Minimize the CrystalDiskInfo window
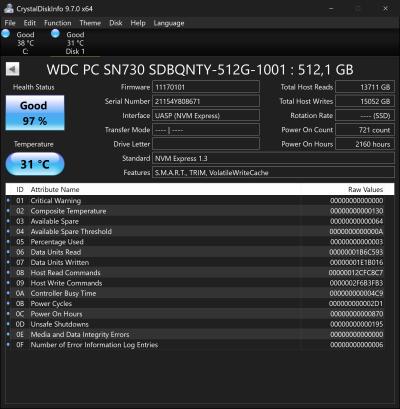 [331, 9]
